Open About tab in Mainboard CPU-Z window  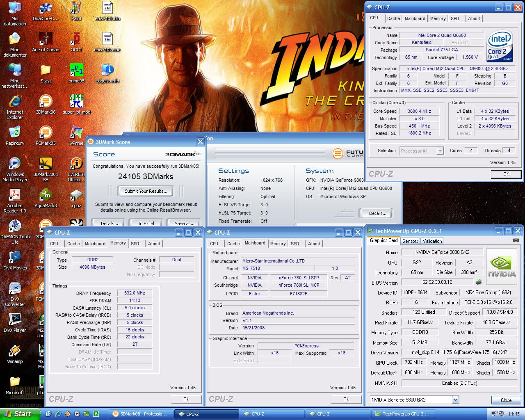[x=314, y=244]
